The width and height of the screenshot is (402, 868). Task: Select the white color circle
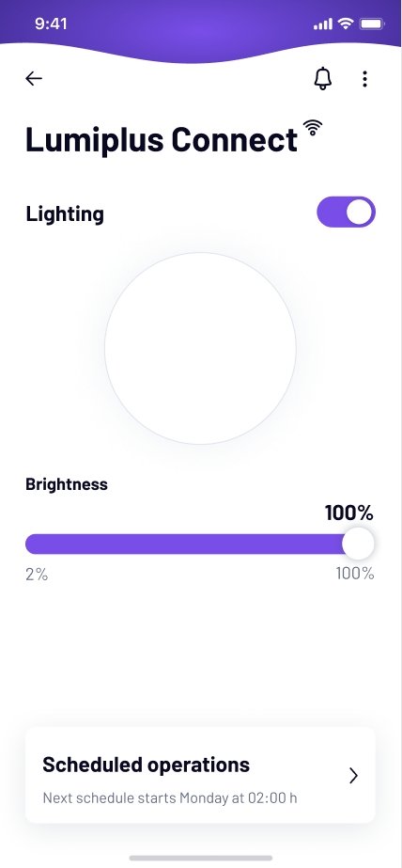coord(200,348)
